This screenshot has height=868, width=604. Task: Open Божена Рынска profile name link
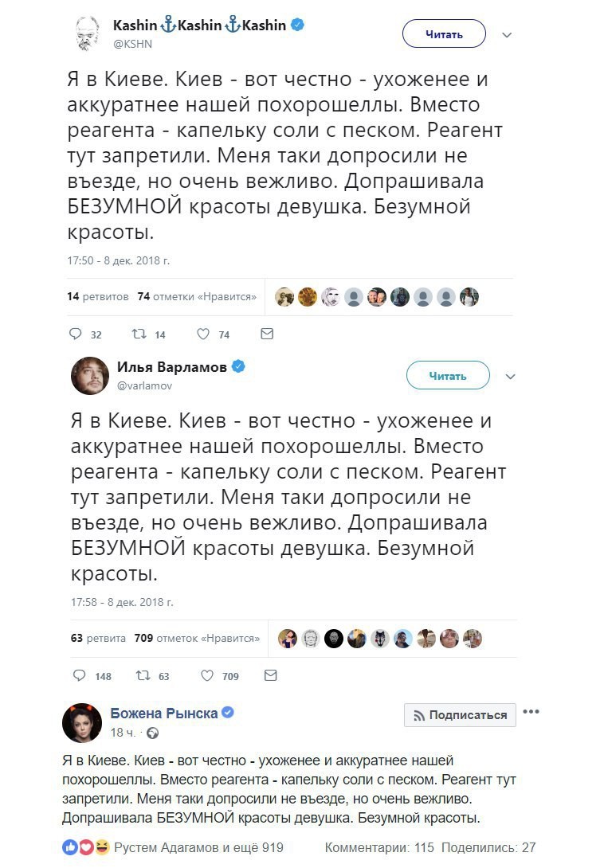click(x=163, y=714)
